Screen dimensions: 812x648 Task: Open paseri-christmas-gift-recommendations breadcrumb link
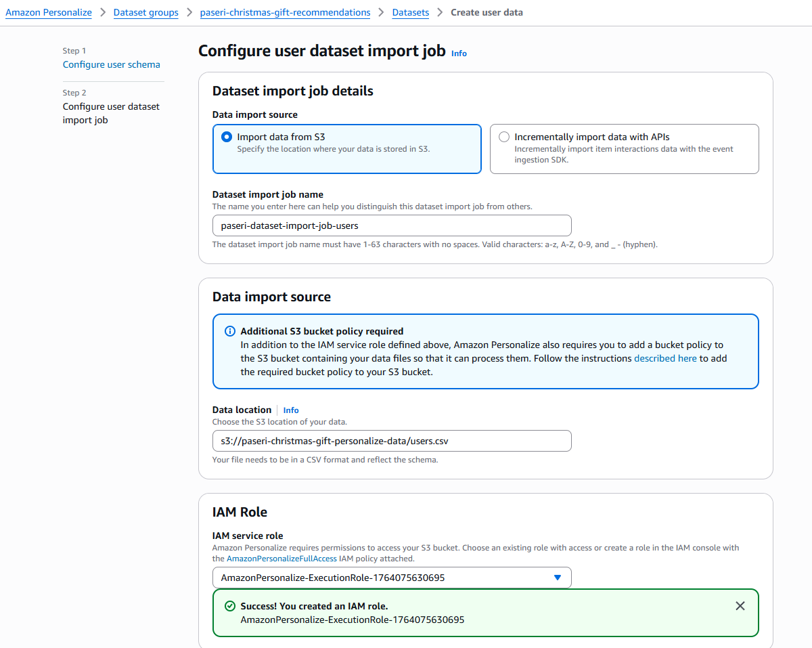pos(285,12)
